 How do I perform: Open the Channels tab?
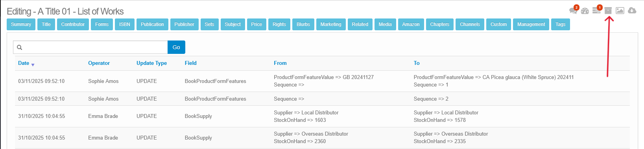[x=470, y=24]
